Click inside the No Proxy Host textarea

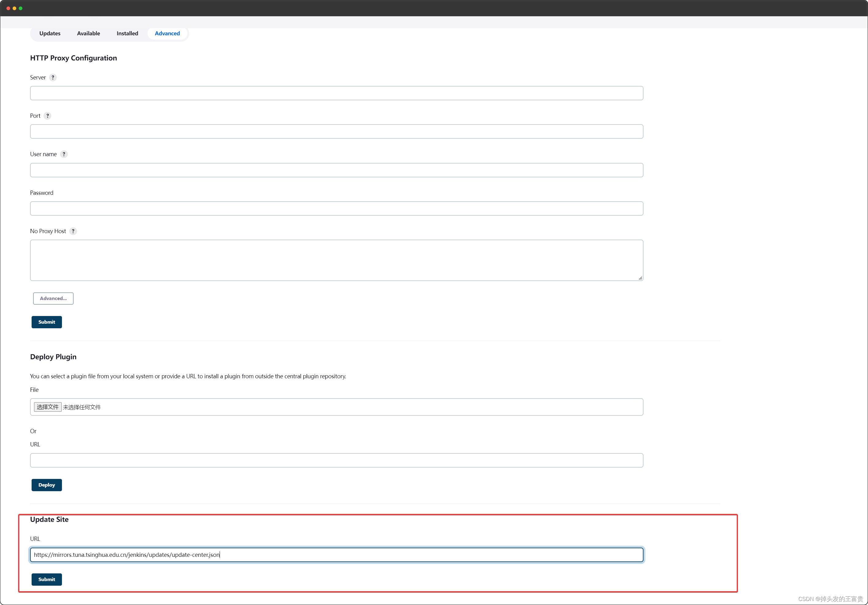pyautogui.click(x=336, y=260)
